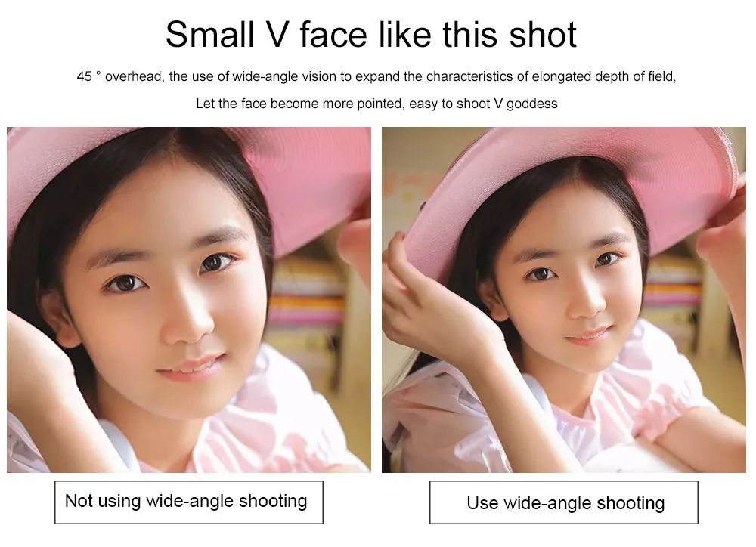Image resolution: width=756 pixels, height=547 pixels.
Task: Click the "Small V face like this shot" heading
Action: click(370, 35)
